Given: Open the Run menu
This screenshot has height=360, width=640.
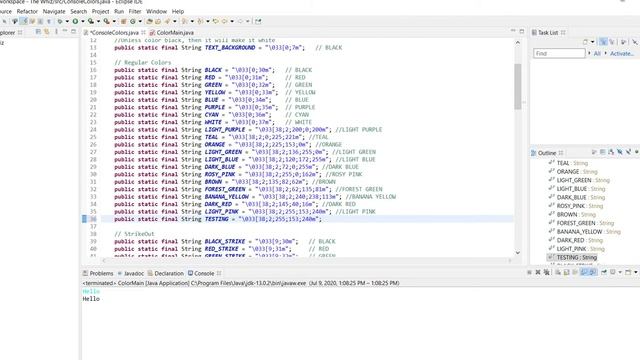Looking at the screenshot, I should coord(119,11).
